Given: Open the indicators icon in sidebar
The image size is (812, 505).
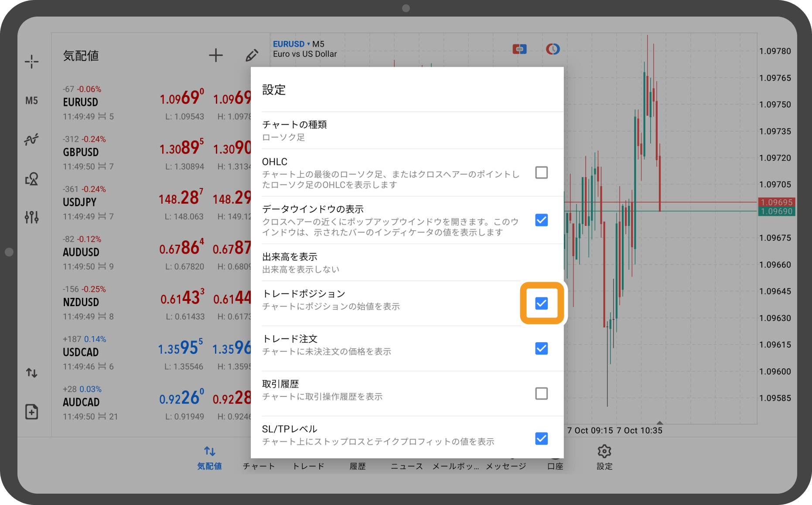Looking at the screenshot, I should [31, 140].
